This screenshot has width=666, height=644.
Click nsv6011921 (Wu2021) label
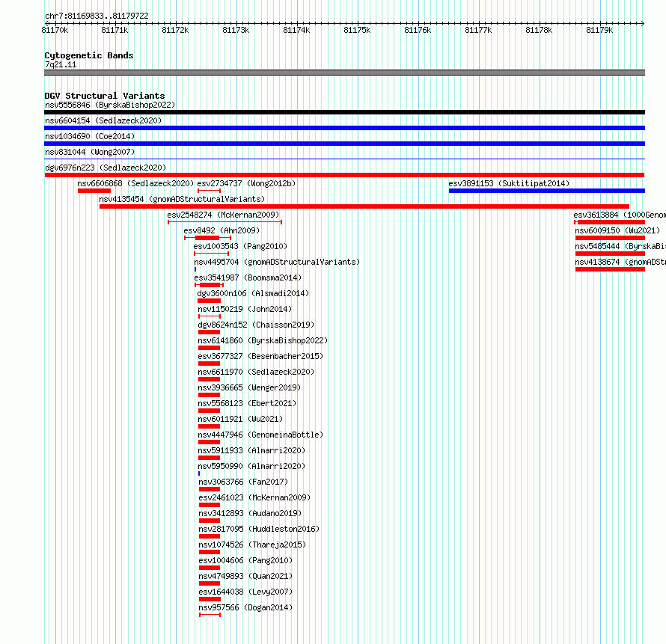coord(240,419)
